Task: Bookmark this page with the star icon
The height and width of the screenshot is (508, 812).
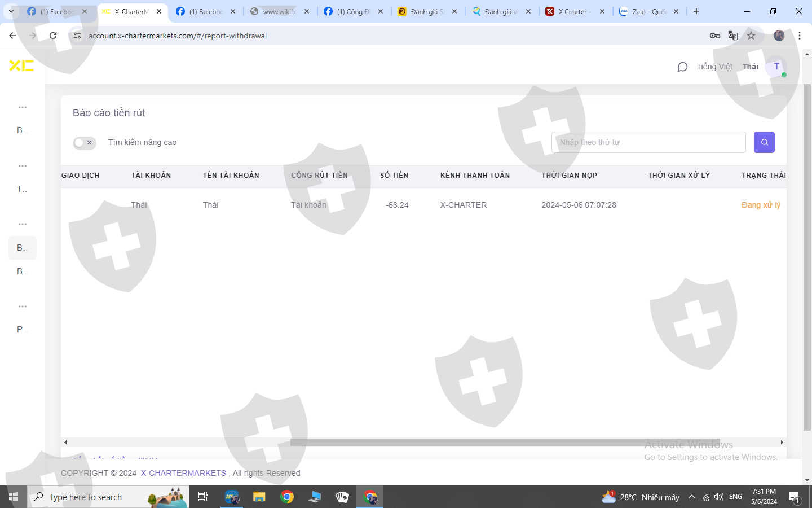Action: [751, 36]
